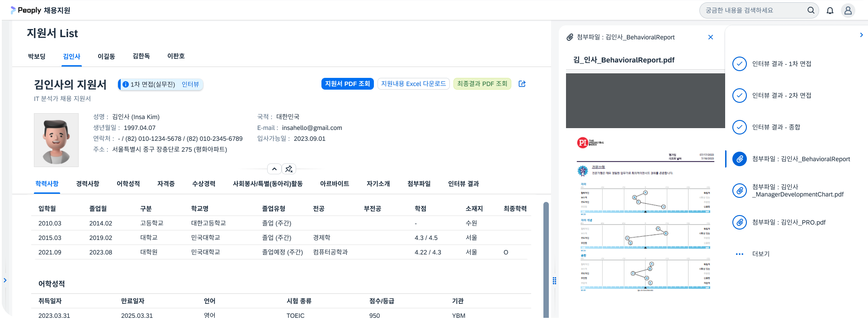
Task: Open the 경력사항 section tab
Action: pos(88,184)
